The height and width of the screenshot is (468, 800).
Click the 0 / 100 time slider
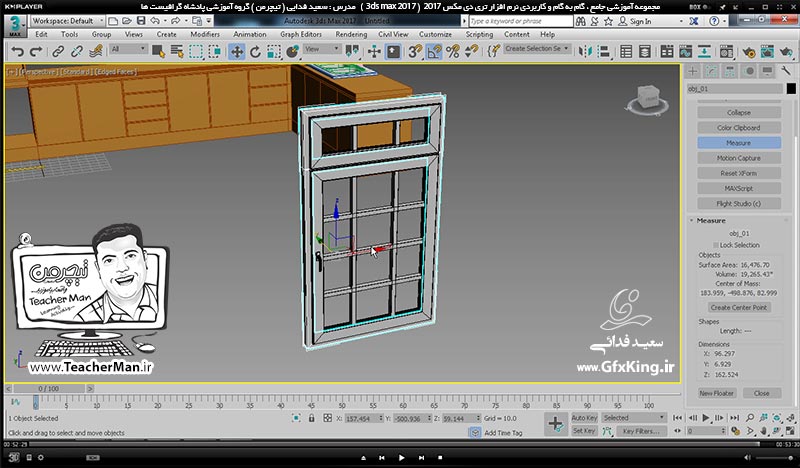point(48,388)
